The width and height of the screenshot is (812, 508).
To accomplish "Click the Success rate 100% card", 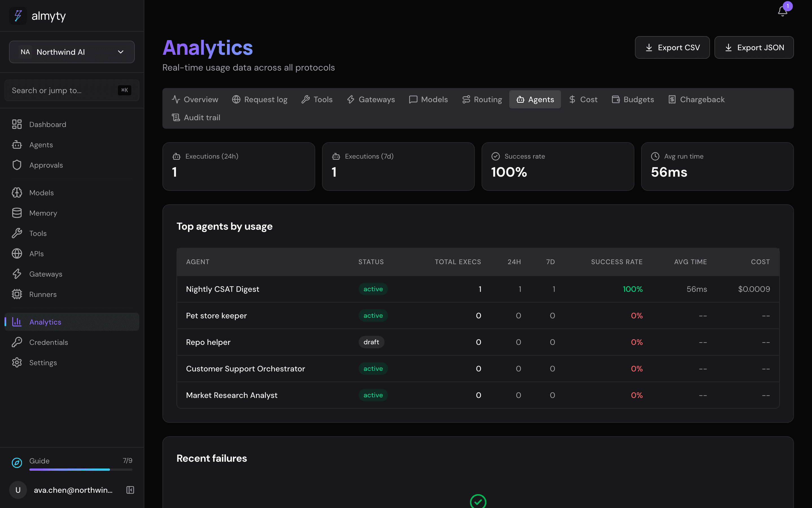I will point(558,167).
